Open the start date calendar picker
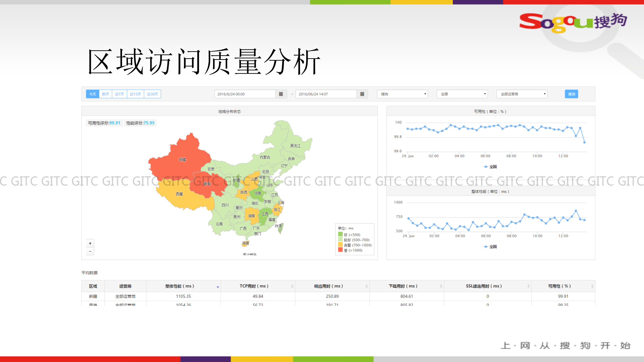This screenshot has width=644, height=362. pos(281,94)
